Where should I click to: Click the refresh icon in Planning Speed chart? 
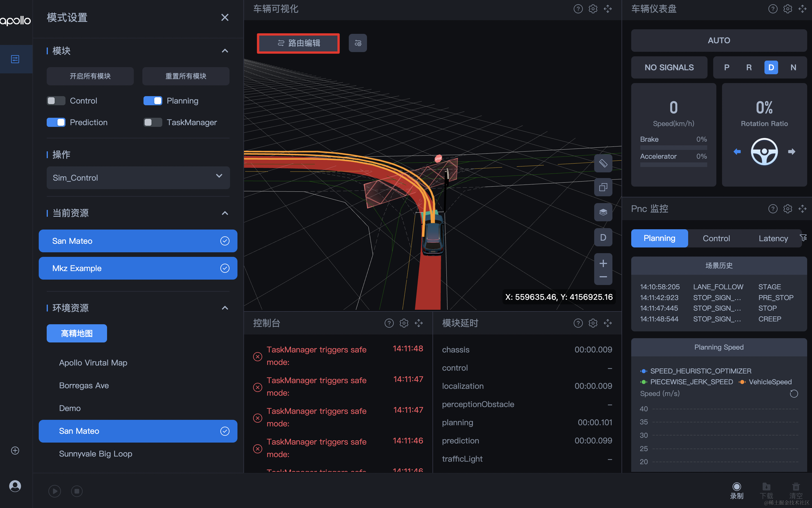(x=793, y=394)
